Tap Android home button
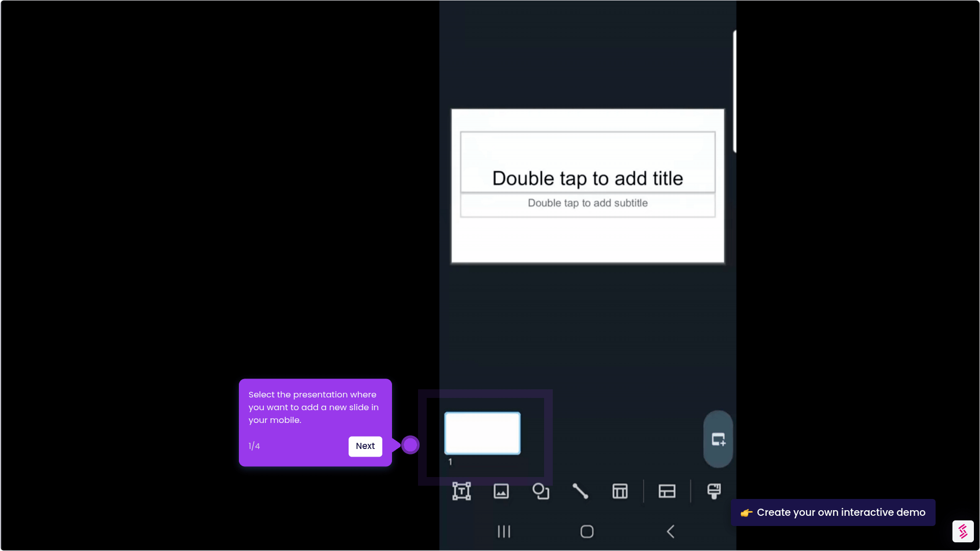The image size is (980, 551). 587,532
